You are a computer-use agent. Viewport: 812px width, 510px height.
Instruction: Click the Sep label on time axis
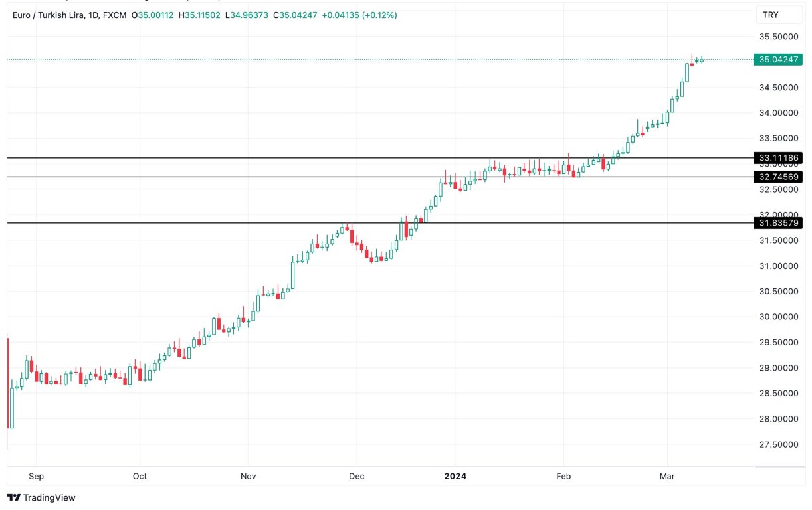37,476
